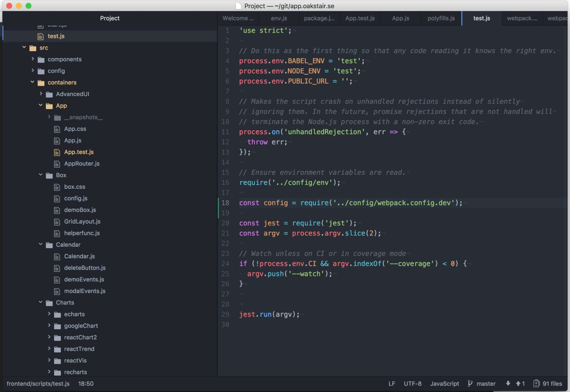Screen dimensions: 570x392
Task: Switch to the env.js tab
Action: tap(279, 18)
